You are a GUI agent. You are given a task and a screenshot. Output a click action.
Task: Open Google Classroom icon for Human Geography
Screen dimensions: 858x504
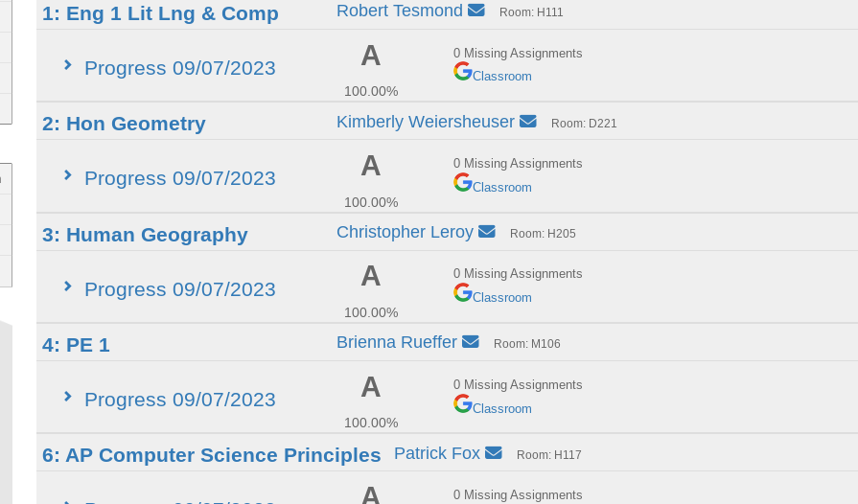pos(463,292)
